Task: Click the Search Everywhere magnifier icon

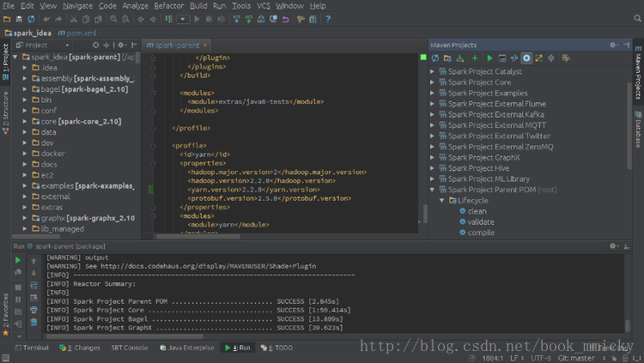Action: 637,19
